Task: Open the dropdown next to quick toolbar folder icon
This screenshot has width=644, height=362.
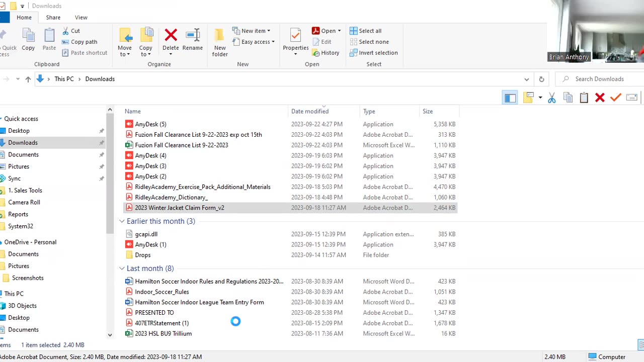Action: click(540, 98)
